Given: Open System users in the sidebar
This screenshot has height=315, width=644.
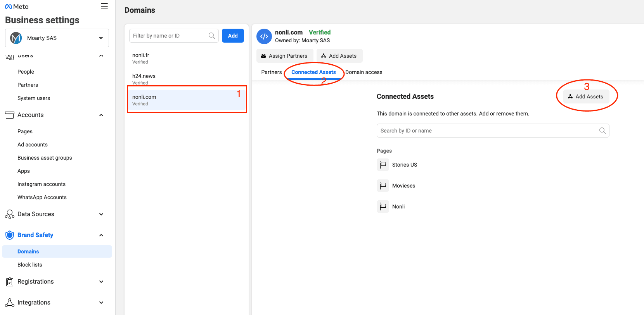Looking at the screenshot, I should [x=34, y=98].
